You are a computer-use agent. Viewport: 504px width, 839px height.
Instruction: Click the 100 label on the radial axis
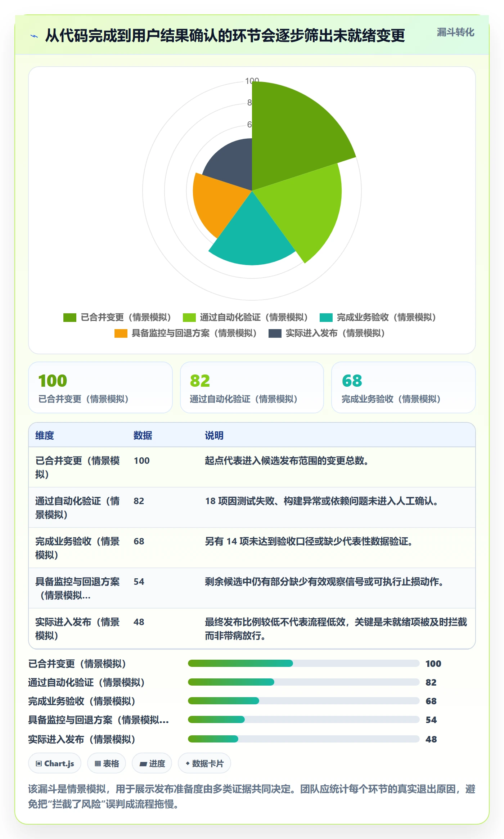point(252,81)
